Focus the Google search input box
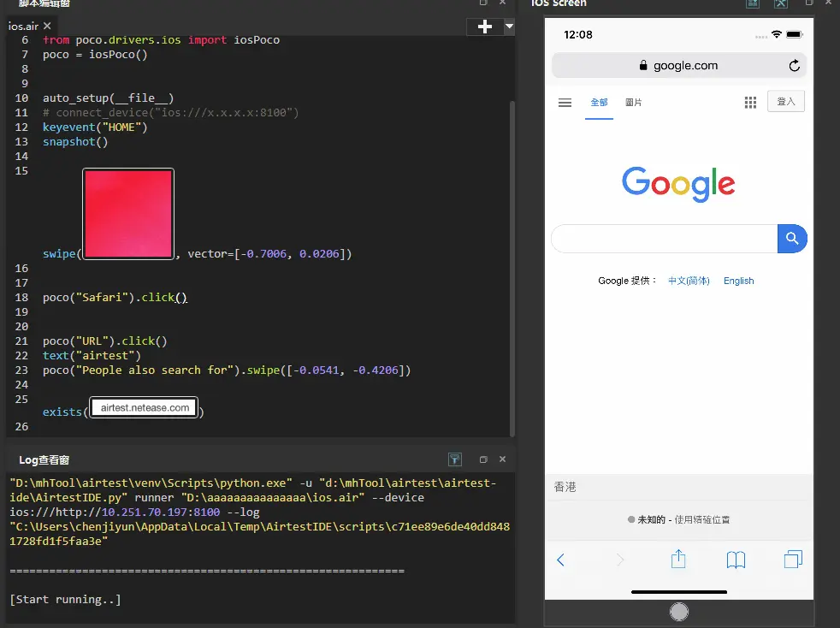Viewport: 840px width, 628px height. (x=665, y=239)
